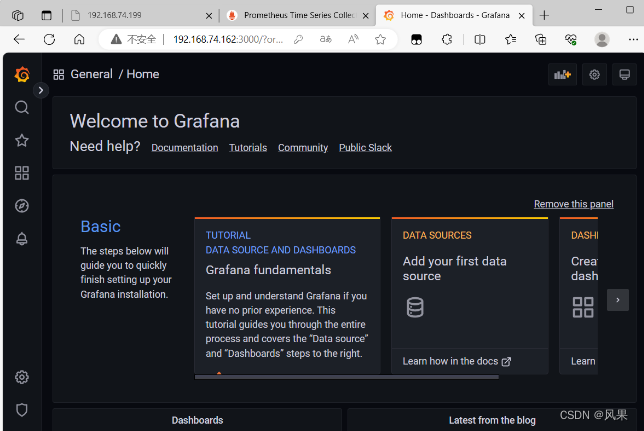Open the browser profile avatar
This screenshot has width=644, height=431.
pos(602,39)
